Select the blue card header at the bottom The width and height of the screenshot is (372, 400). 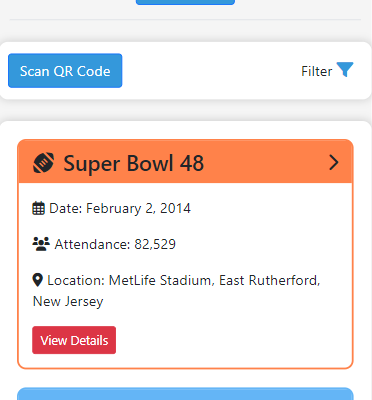point(185,394)
